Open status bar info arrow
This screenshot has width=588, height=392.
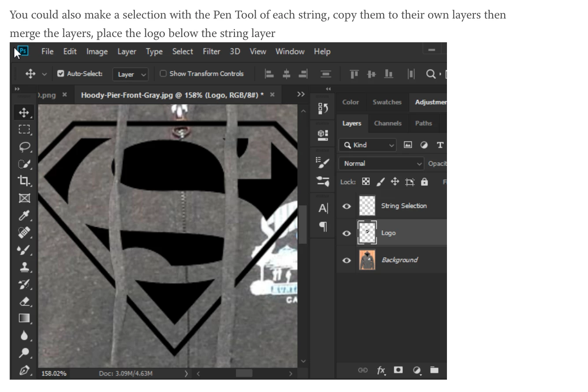[x=186, y=374]
